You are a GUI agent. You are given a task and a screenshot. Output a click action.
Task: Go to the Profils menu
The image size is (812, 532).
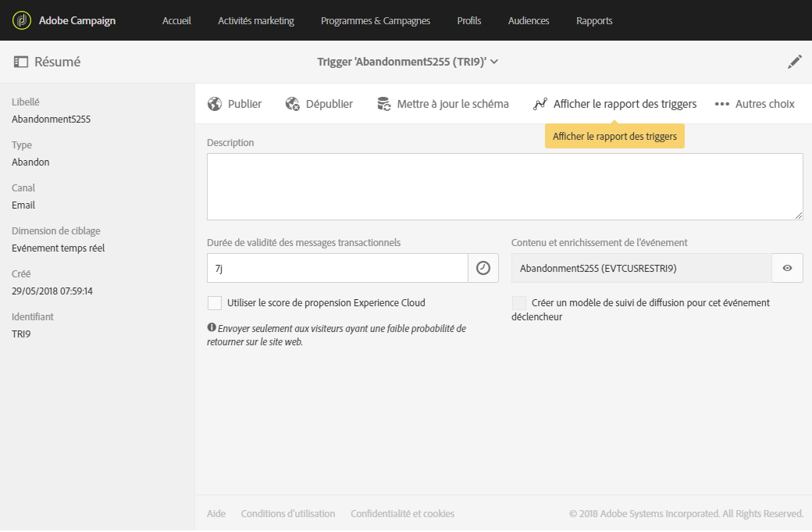469,21
